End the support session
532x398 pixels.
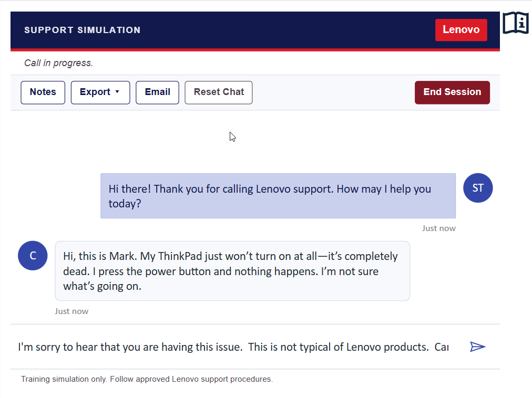point(452,92)
